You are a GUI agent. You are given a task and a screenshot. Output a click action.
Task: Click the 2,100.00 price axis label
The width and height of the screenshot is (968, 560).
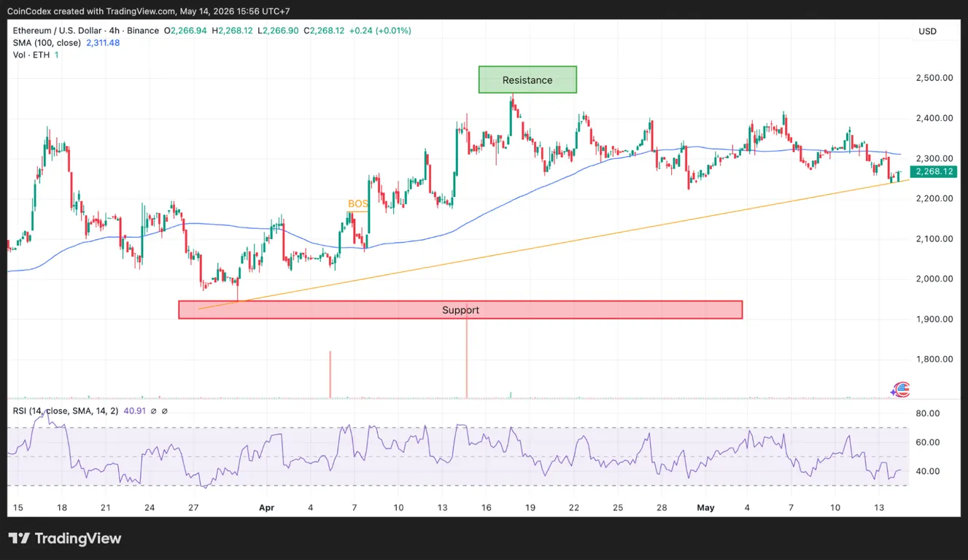coord(934,238)
